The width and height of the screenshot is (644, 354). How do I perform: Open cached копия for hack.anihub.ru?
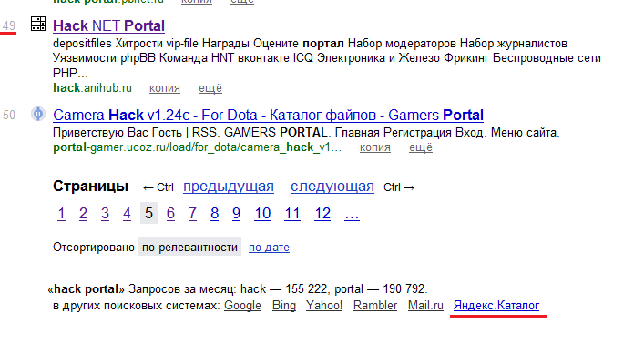[x=165, y=88]
